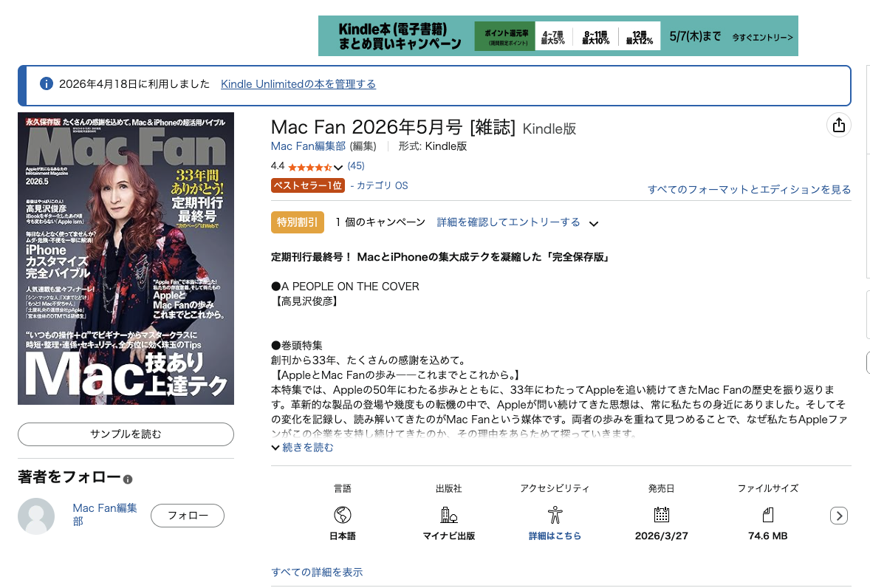Click the globe language icon

pos(342,515)
